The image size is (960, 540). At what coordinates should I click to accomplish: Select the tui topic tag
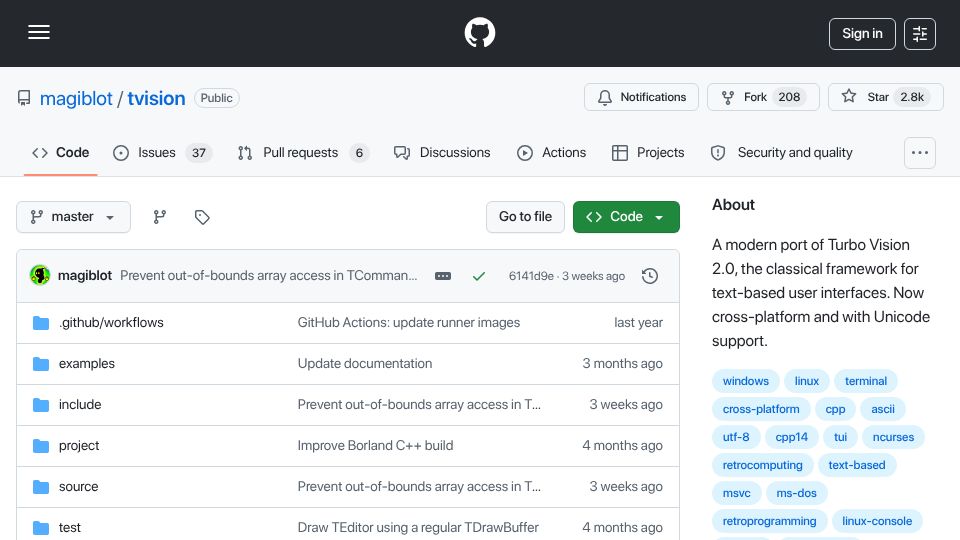[841, 437]
